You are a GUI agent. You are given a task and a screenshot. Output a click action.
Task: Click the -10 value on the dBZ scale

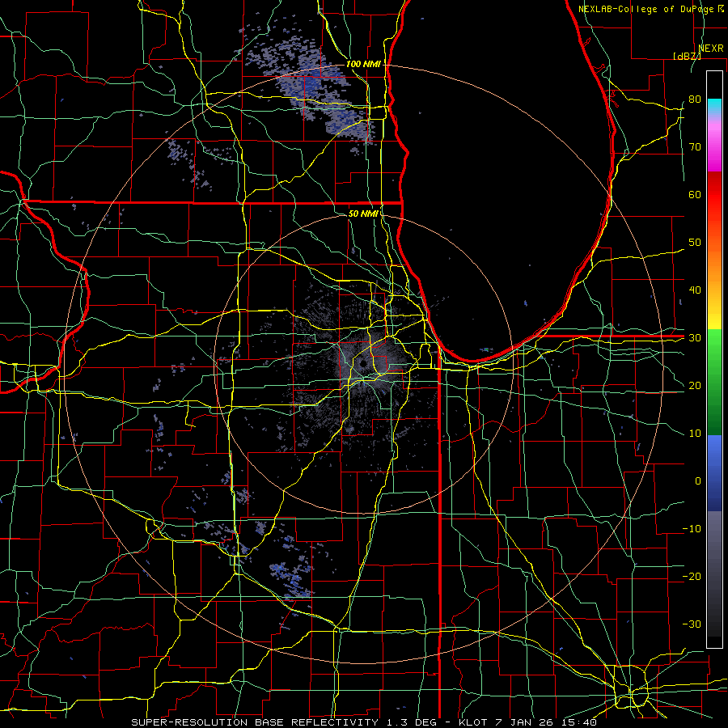coord(692,529)
